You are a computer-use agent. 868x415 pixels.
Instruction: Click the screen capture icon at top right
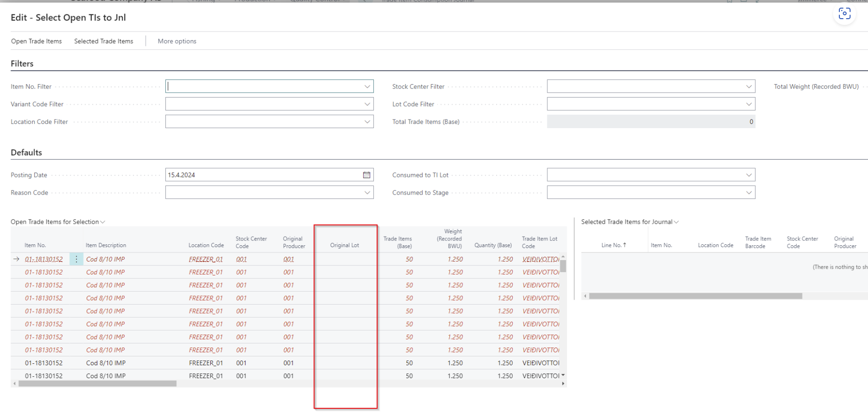click(x=844, y=14)
